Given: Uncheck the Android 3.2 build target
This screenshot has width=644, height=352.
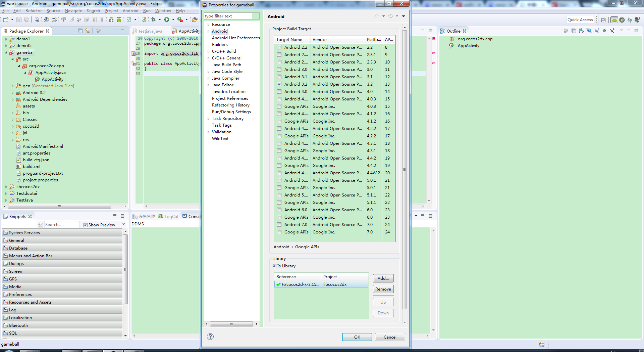Looking at the screenshot, I should [279, 84].
